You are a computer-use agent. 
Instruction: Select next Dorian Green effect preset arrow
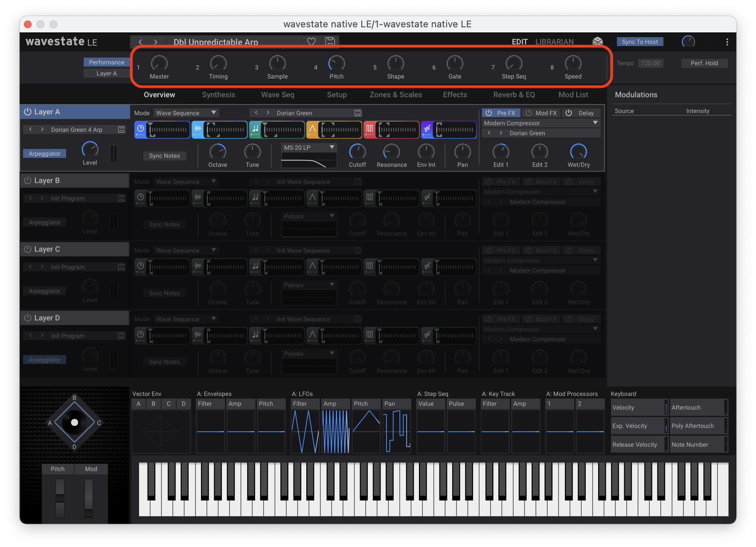tap(501, 133)
